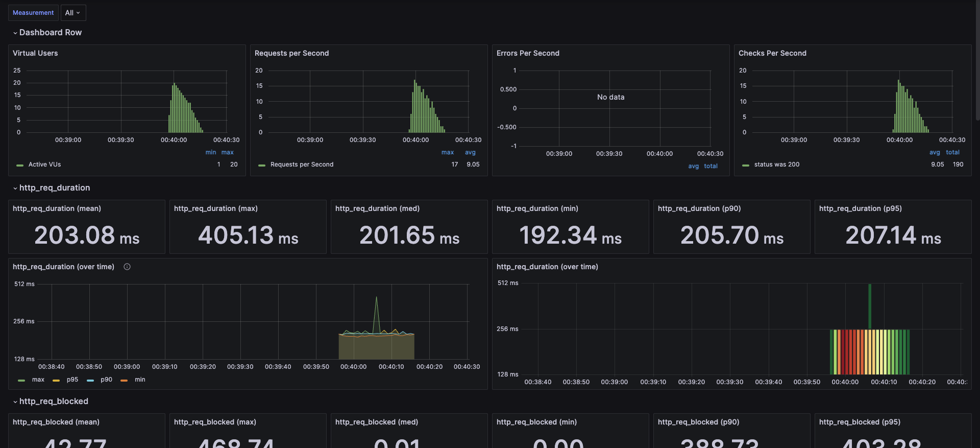Screen dimensions: 980x448
Task: Sort Checks Per Second legend by total
Action: pos(952,152)
